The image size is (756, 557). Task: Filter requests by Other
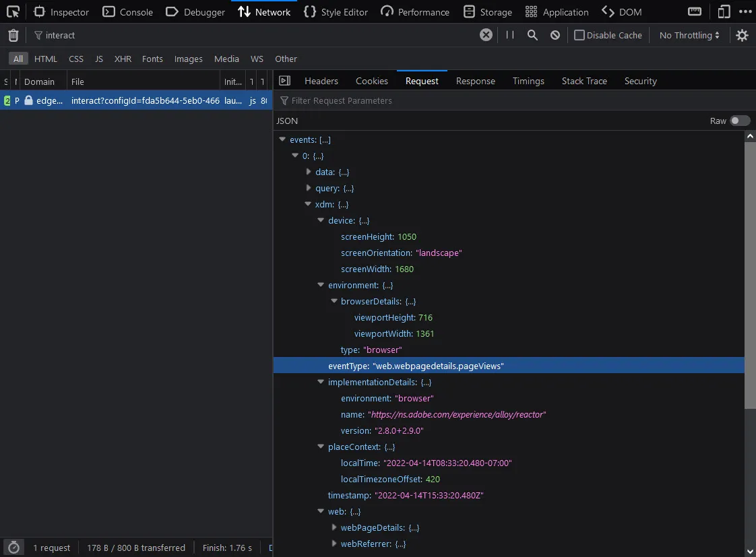pos(286,59)
